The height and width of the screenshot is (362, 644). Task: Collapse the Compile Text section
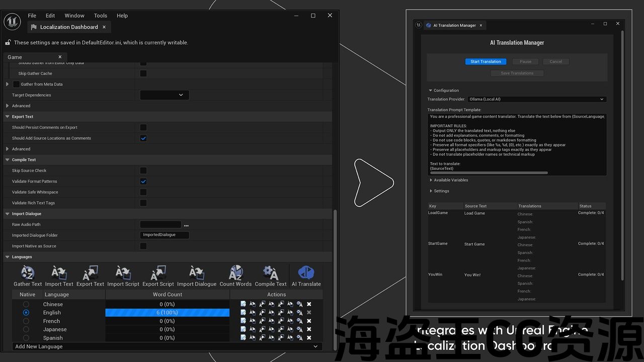tap(8, 160)
